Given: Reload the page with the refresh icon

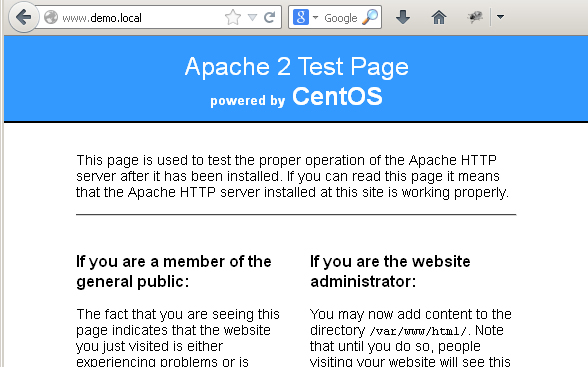Looking at the screenshot, I should [x=270, y=17].
